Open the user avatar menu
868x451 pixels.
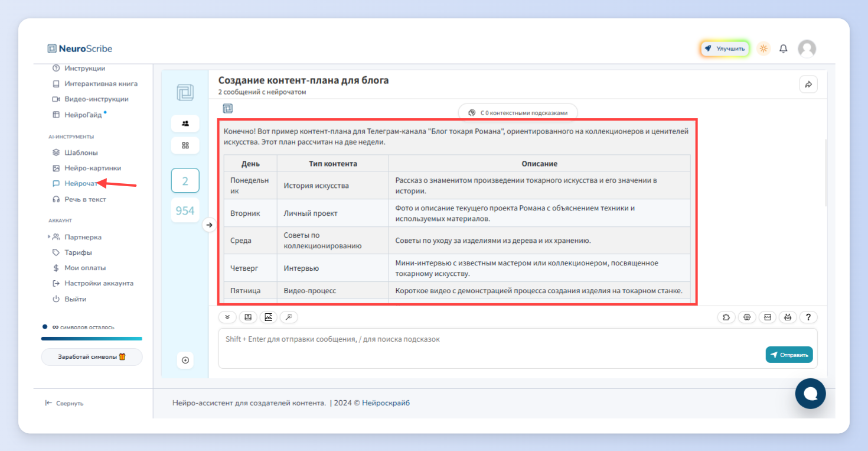click(x=807, y=48)
